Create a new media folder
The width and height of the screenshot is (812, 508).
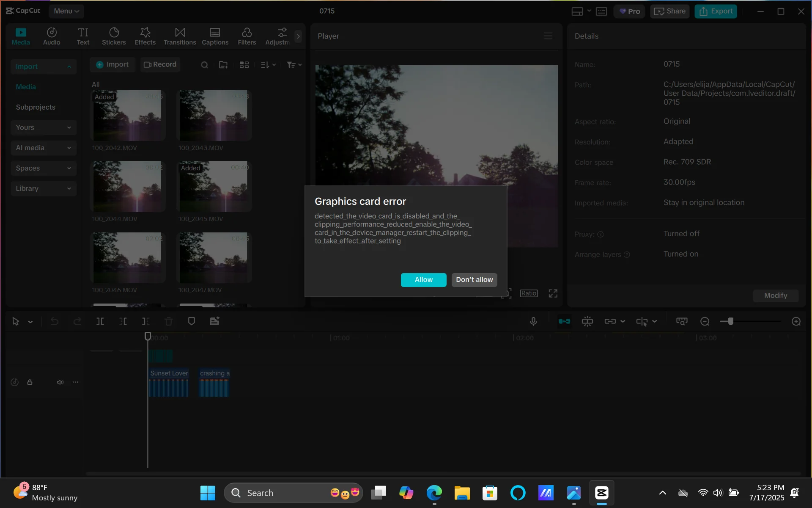coord(223,65)
